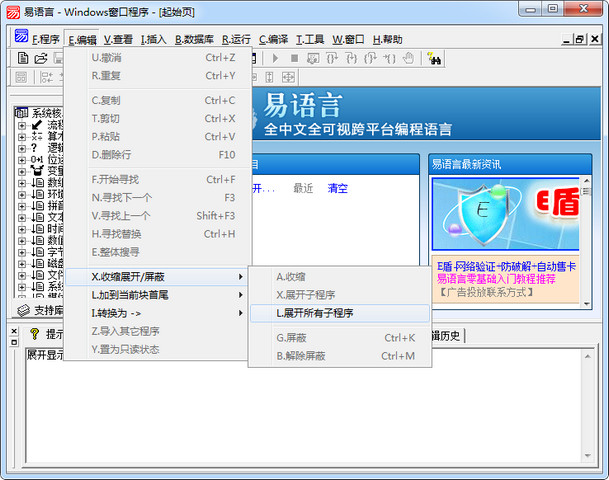
Task: Expand the 磁盘 tree node
Action: 22,264
